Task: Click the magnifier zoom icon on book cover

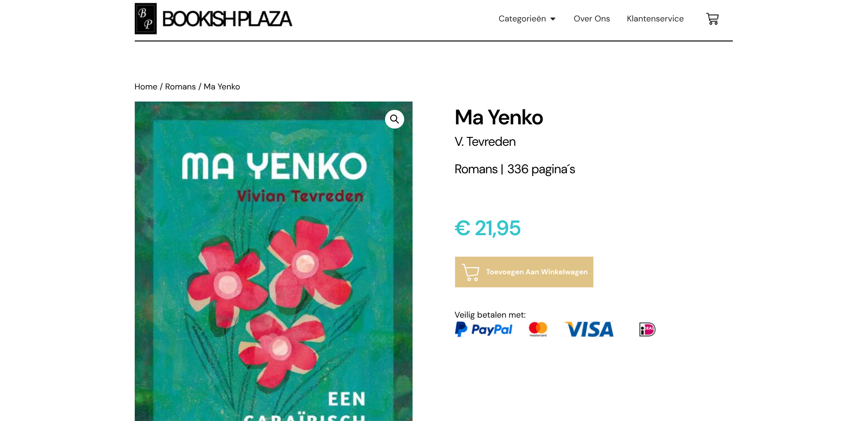Action: (x=394, y=119)
